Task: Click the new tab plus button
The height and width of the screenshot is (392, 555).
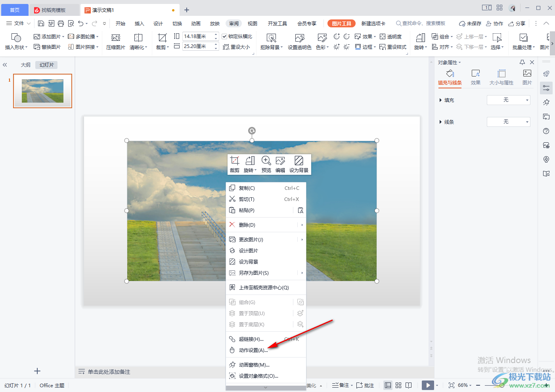Action: coord(187,10)
